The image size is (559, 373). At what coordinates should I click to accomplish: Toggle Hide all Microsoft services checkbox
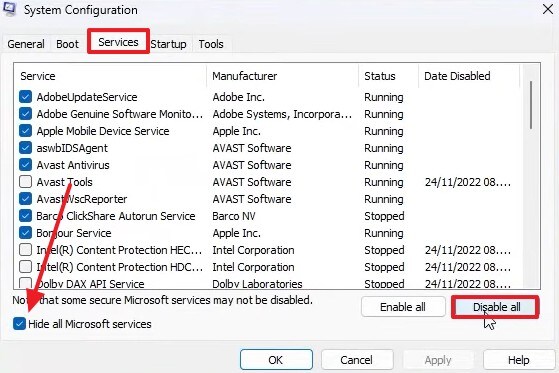pyautogui.click(x=19, y=324)
